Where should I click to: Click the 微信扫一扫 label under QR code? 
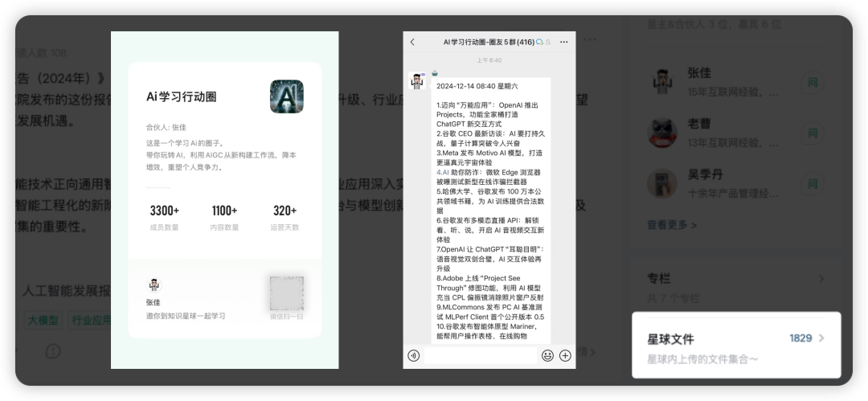pos(287,317)
